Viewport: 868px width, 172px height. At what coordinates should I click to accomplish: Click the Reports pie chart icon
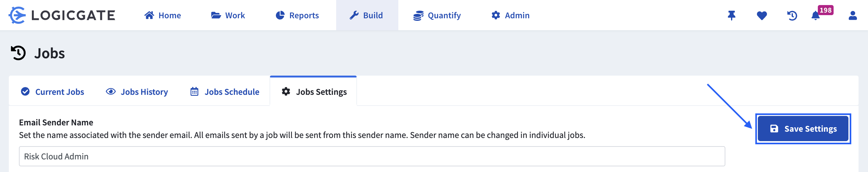280,15
